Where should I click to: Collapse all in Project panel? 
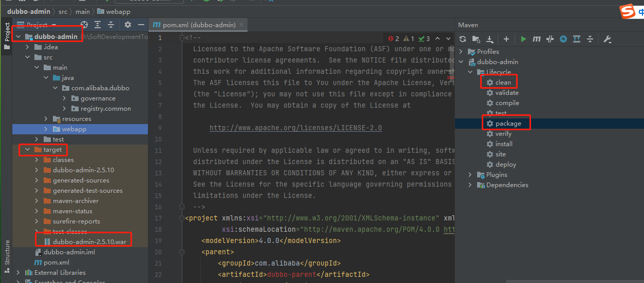(111, 25)
